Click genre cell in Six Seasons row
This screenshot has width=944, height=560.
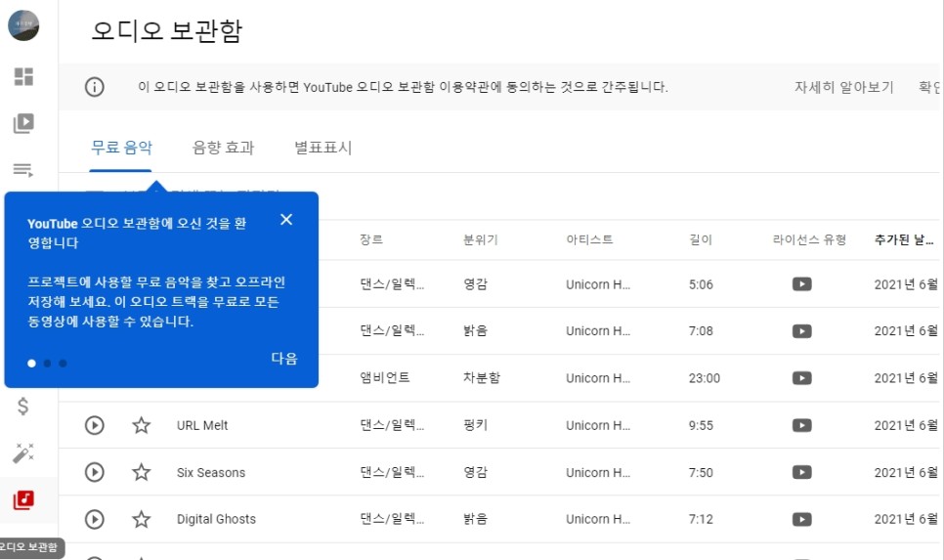392,472
